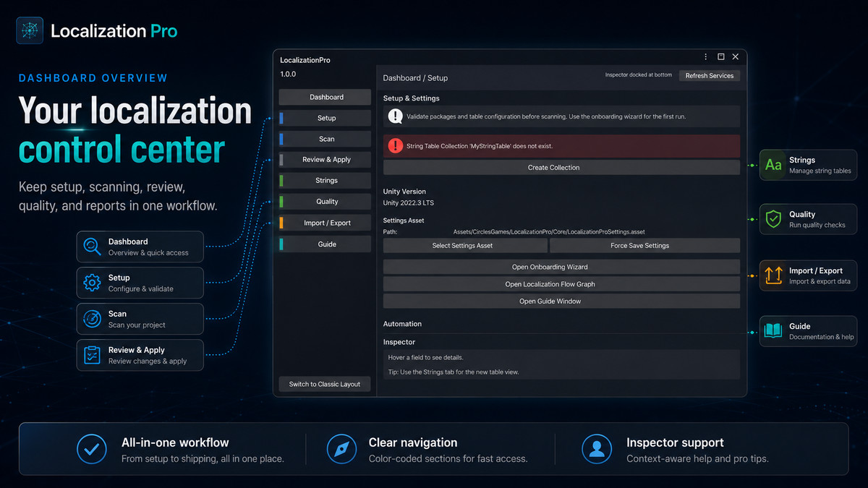This screenshot has height=488, width=868.
Task: Click 'Review changes & apply' card text
Action: (148, 361)
